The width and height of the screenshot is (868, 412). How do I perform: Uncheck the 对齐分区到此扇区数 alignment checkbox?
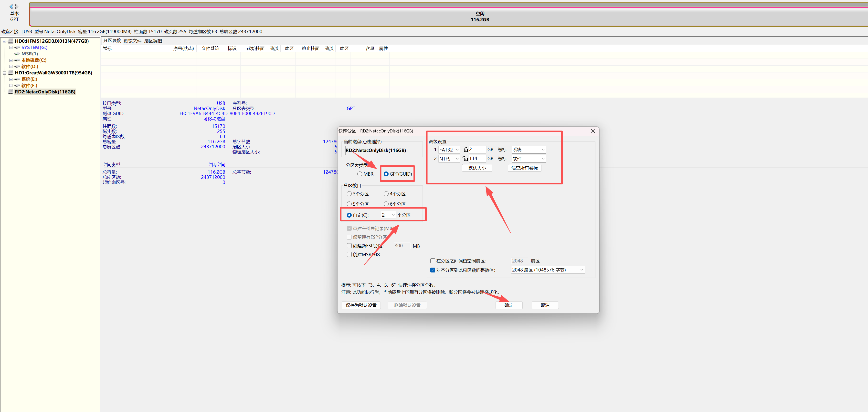433,270
